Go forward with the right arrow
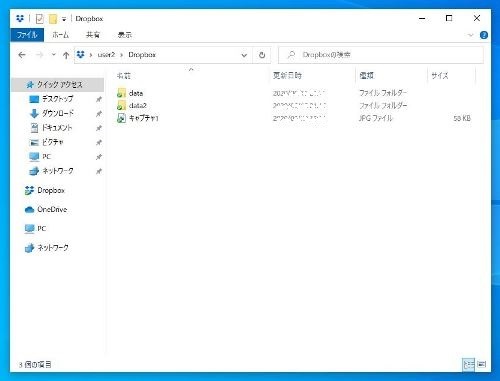 tap(39, 55)
